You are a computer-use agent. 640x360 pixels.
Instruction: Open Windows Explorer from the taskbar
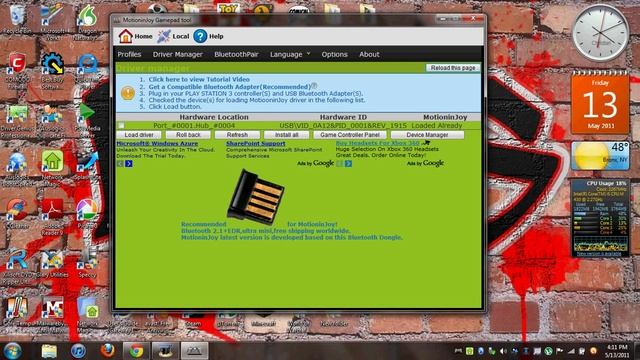pyautogui.click(x=49, y=351)
